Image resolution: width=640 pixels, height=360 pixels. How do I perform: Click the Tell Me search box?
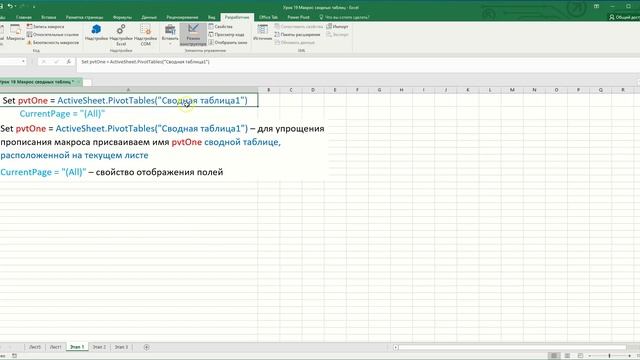tap(345, 17)
